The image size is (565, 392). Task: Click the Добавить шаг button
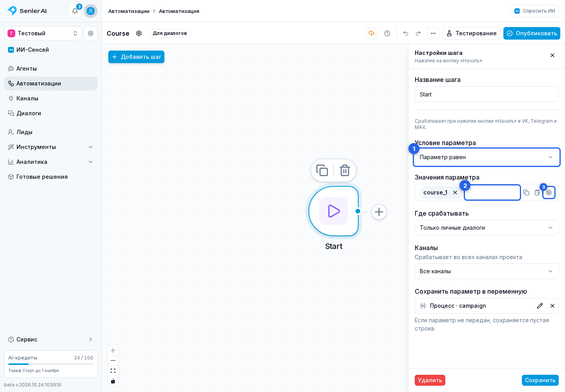point(136,57)
